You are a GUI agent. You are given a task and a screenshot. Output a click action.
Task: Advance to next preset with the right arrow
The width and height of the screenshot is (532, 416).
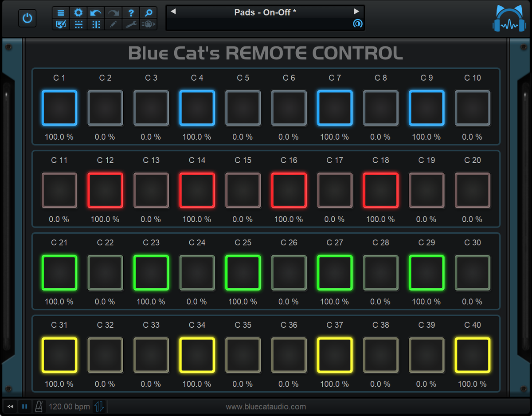(x=357, y=12)
